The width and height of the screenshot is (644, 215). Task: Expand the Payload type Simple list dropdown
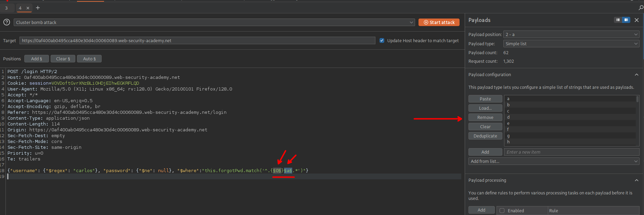[x=571, y=44]
